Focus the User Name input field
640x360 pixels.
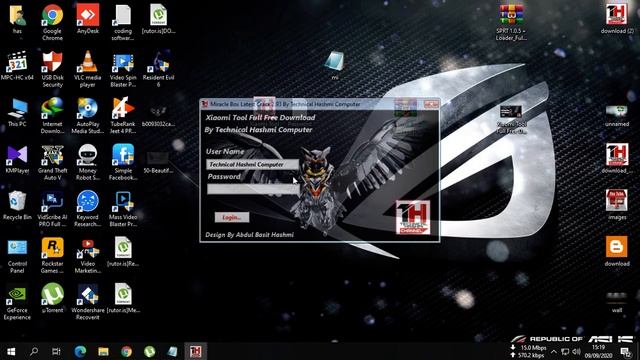[253, 164]
